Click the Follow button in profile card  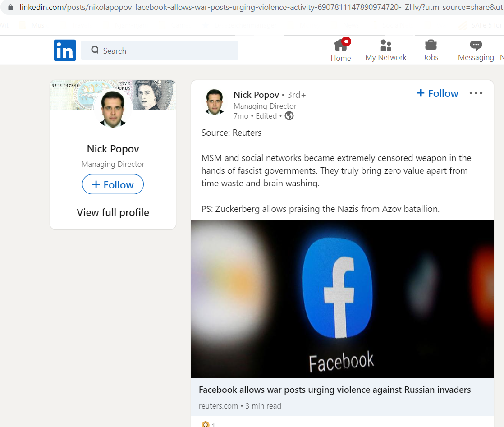[x=113, y=184]
